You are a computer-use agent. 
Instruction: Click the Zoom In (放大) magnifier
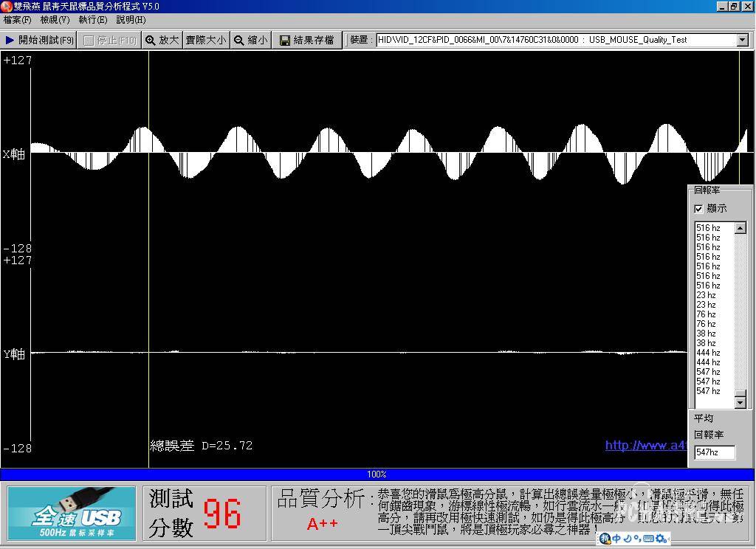click(x=151, y=41)
